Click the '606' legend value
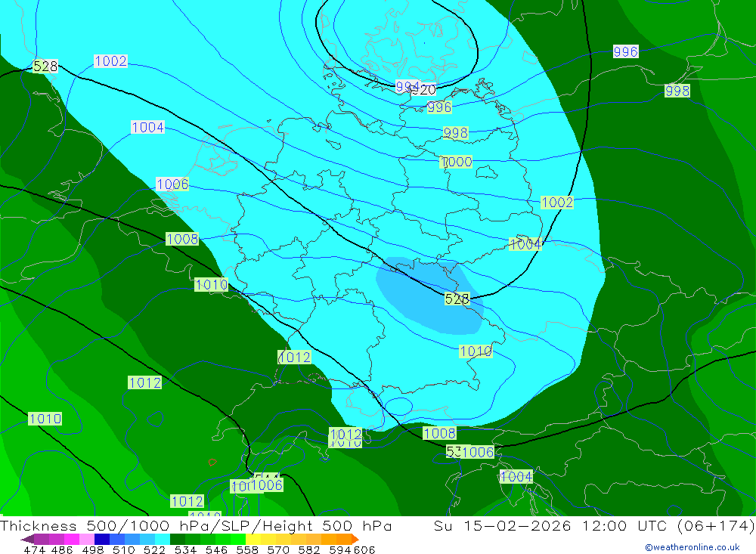Viewport: 756px width, 554px height. 364,549
